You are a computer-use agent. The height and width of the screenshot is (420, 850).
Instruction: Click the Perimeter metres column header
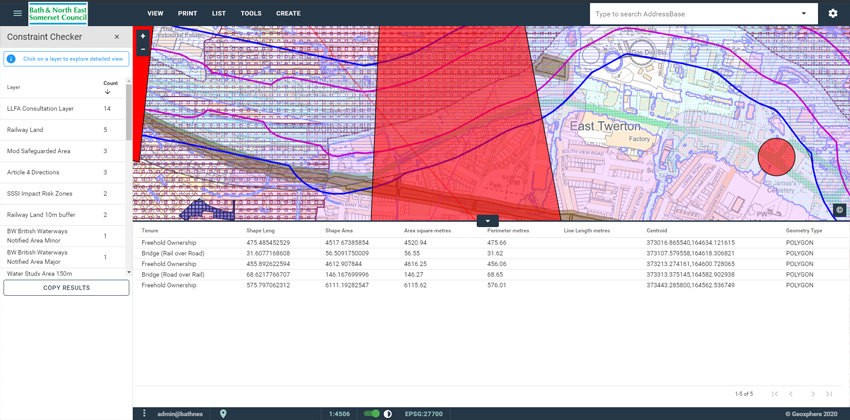[x=508, y=231]
